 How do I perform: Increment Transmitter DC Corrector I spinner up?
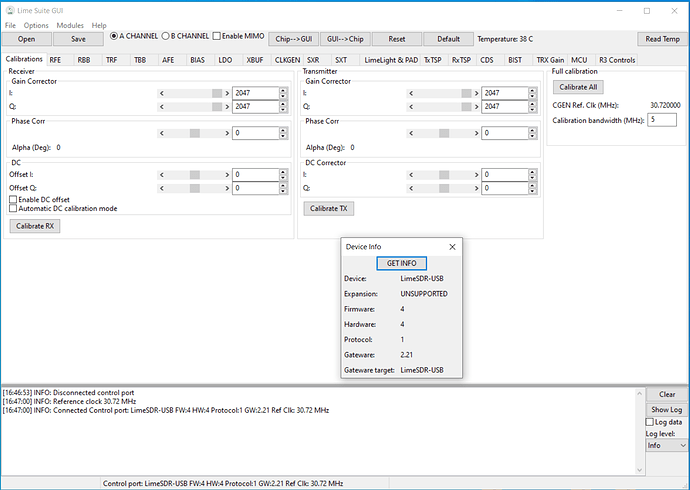click(532, 172)
